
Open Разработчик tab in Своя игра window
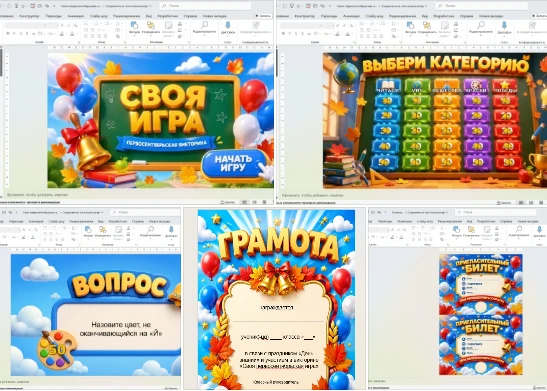167,16
